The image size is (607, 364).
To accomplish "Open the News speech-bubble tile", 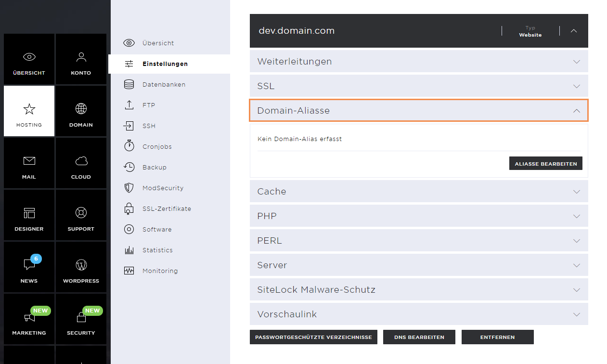I will click(x=29, y=267).
